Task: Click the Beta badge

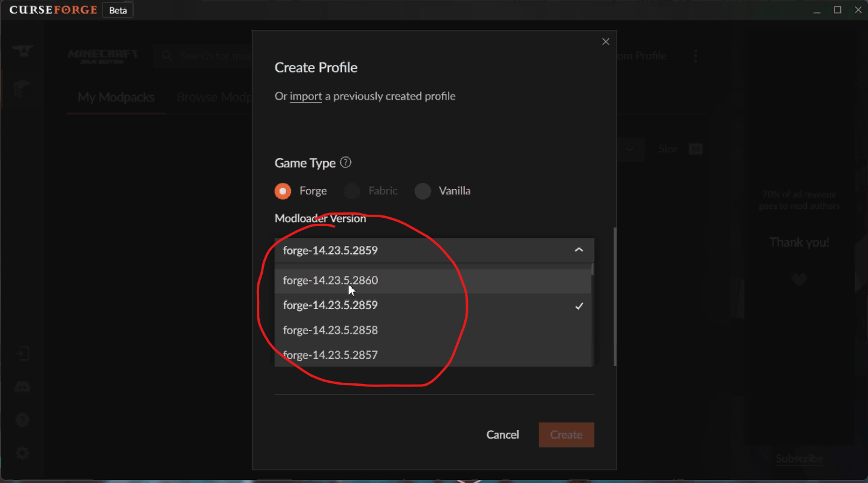Action: pyautogui.click(x=118, y=10)
